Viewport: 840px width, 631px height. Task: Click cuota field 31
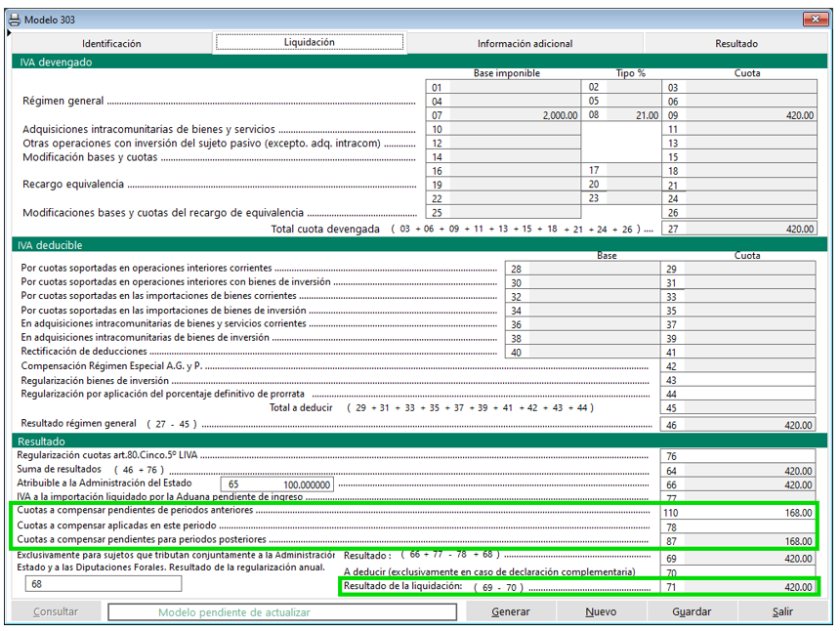click(737, 283)
